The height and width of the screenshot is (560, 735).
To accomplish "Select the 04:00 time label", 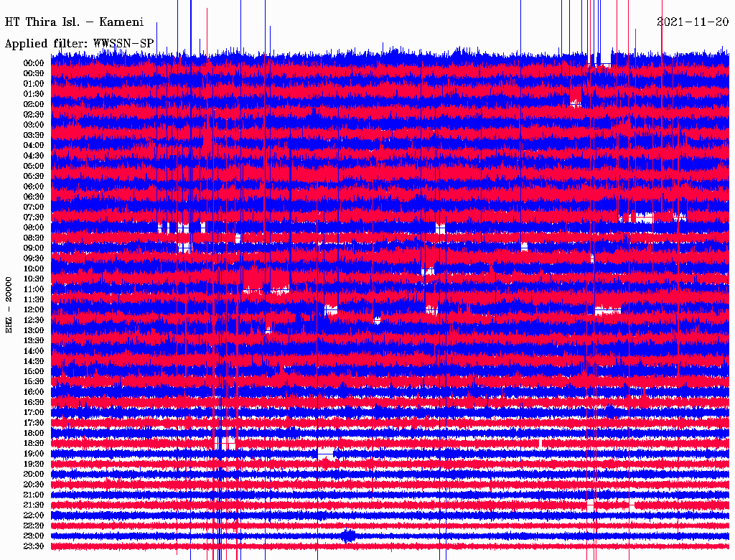I will coord(33,146).
